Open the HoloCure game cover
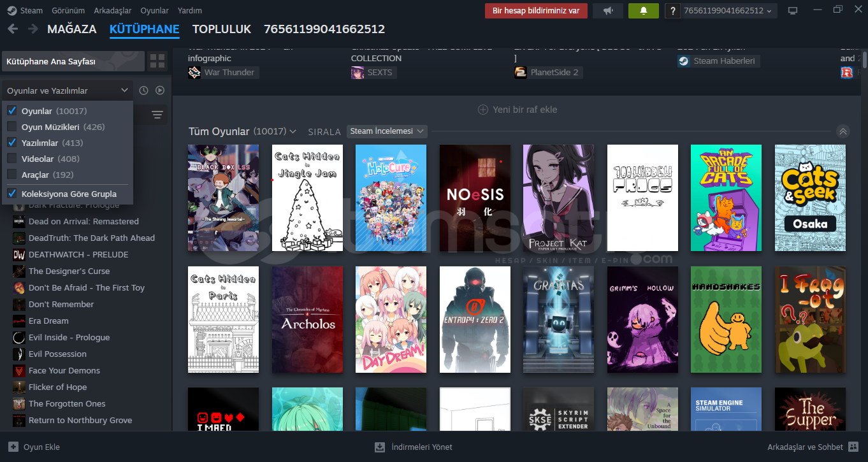 coord(391,198)
